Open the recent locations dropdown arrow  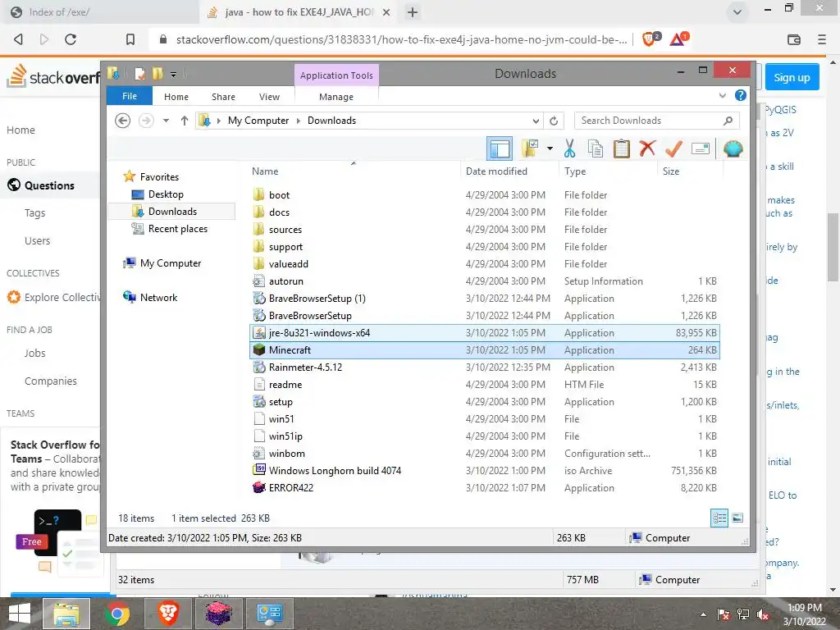[x=166, y=121]
